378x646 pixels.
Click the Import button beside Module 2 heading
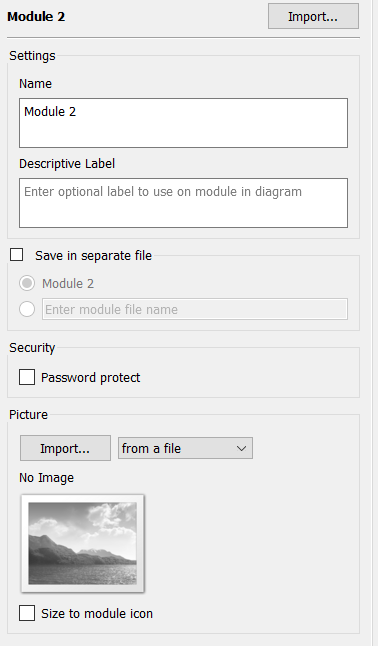(x=313, y=16)
